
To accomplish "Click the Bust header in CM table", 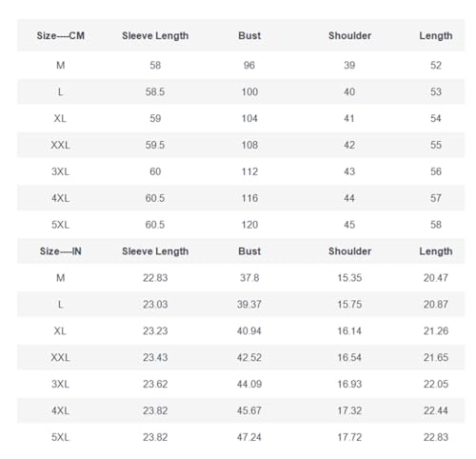I will 249,35.
